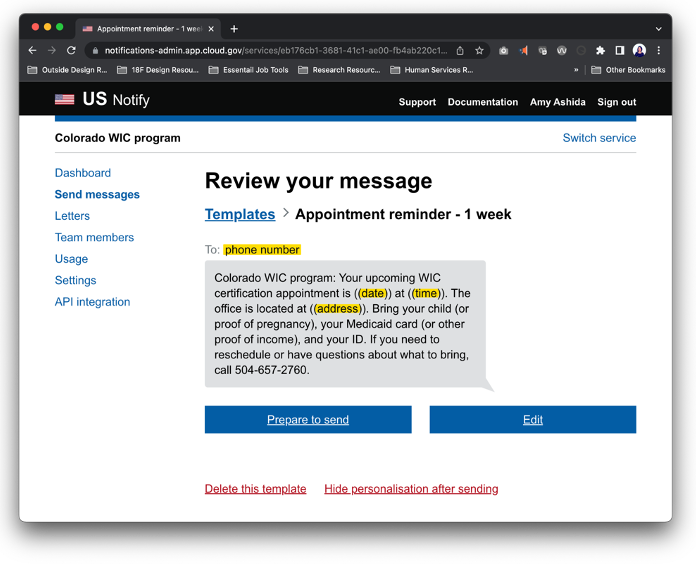Click the browser forward arrow
This screenshot has height=564, width=697.
52,51
